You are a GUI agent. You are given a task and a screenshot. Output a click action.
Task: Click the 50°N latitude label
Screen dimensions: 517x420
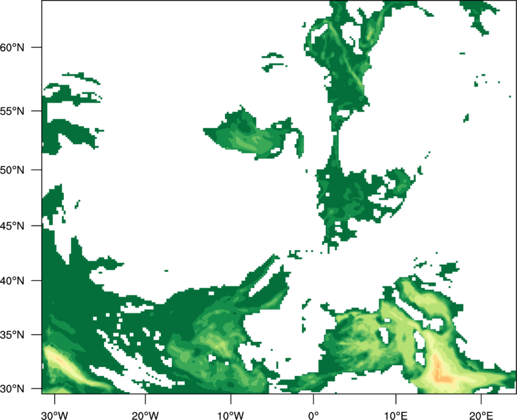pos(12,170)
